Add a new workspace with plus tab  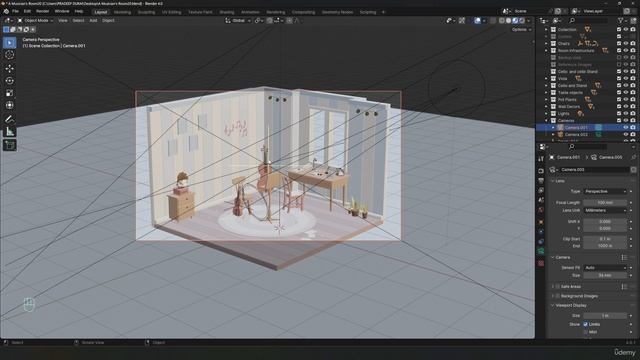(x=383, y=12)
